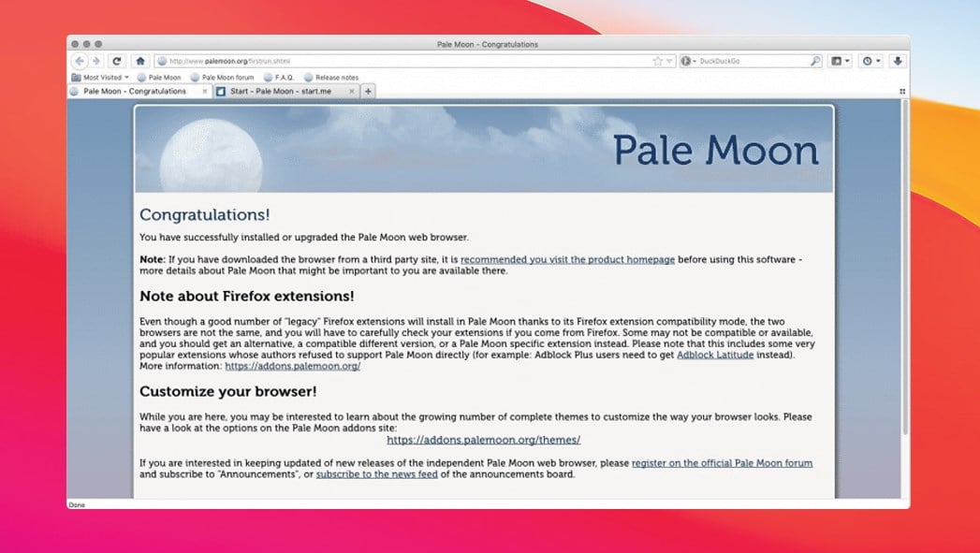Image resolution: width=980 pixels, height=553 pixels.
Task: Click the 'Done' status bar text
Action: coord(77,505)
